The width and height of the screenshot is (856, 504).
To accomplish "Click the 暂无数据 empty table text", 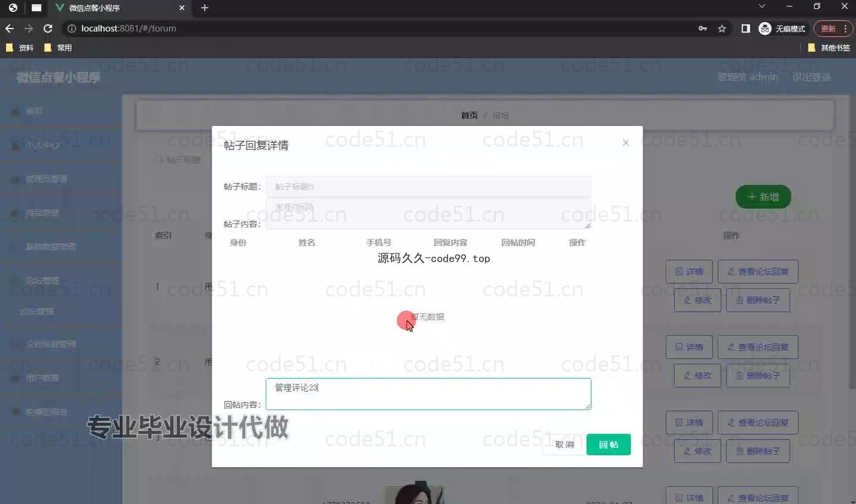I will [427, 317].
